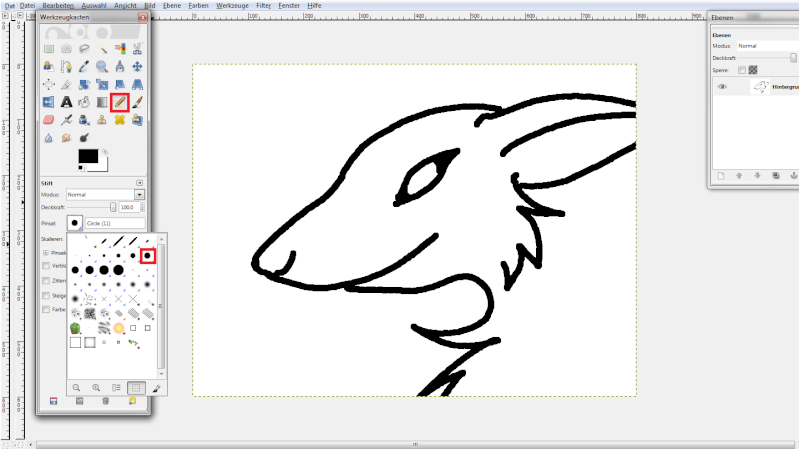Raise the layer with the up arrow
The height and width of the screenshot is (449, 799).
(x=739, y=176)
